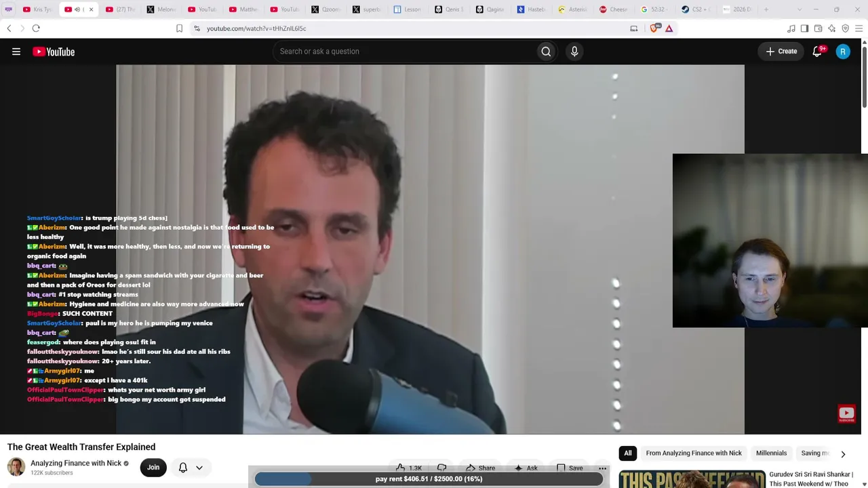This screenshot has height=488, width=868.
Task: Open the Gurudev Sri Sri Ravi Shankar video title
Action: coord(811,479)
